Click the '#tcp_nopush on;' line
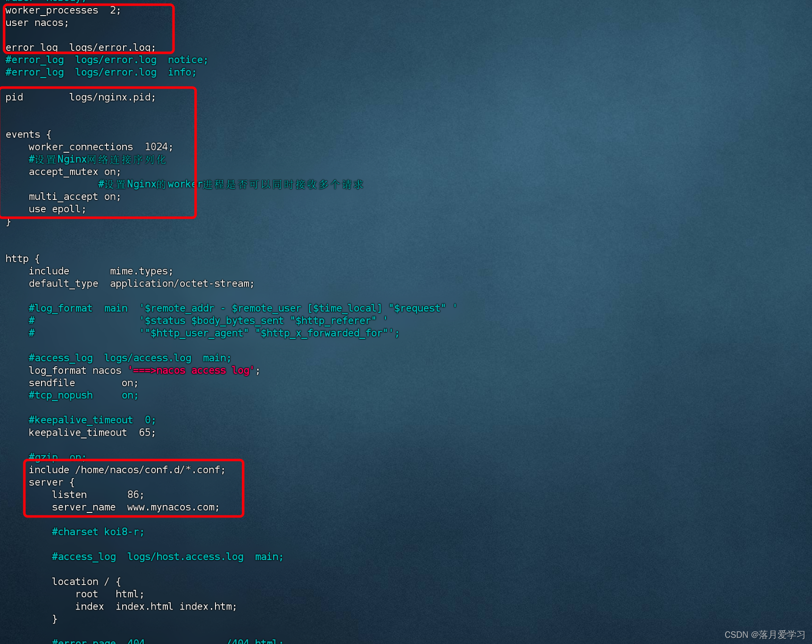The height and width of the screenshot is (644, 812). (x=83, y=395)
